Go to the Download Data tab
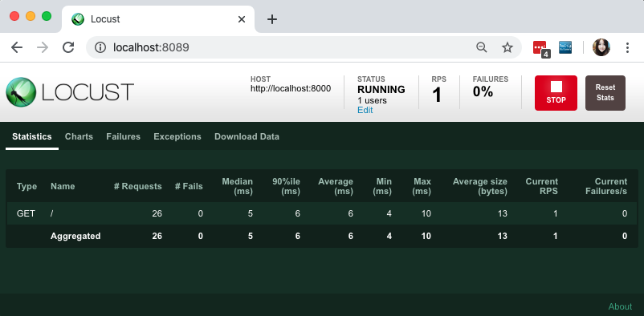644x316 pixels. (x=247, y=136)
